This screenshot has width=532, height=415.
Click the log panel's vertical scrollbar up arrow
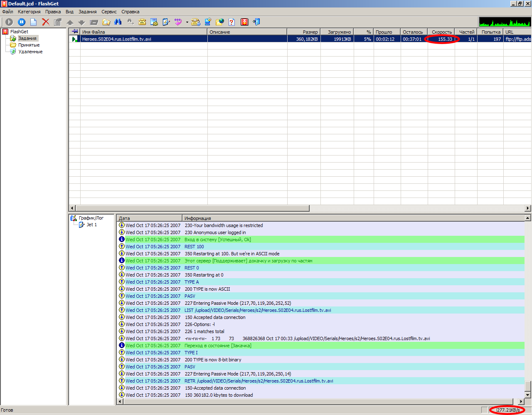tap(528, 218)
